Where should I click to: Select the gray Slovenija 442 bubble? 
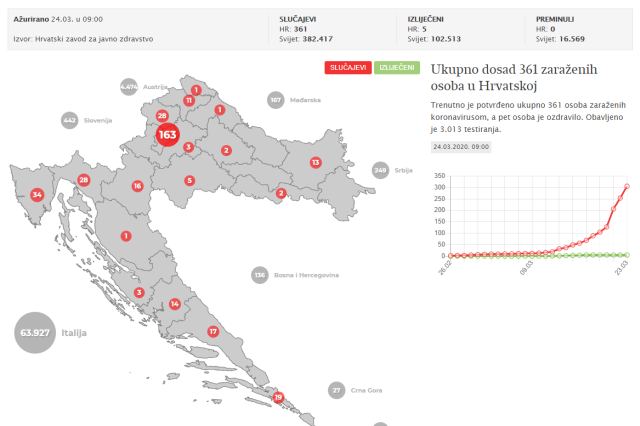(69, 119)
